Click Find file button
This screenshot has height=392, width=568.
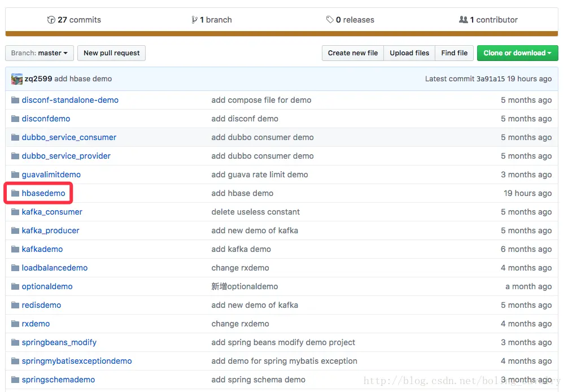(x=455, y=53)
